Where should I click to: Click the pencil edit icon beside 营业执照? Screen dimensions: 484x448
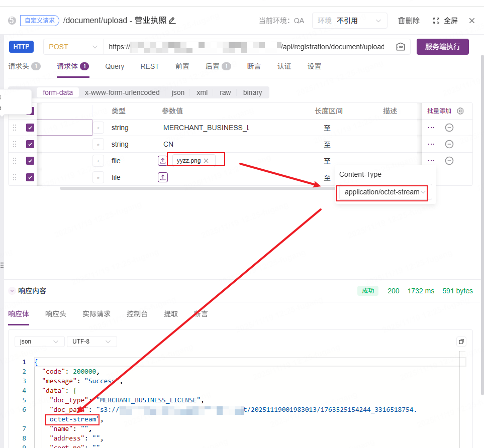coord(172,21)
